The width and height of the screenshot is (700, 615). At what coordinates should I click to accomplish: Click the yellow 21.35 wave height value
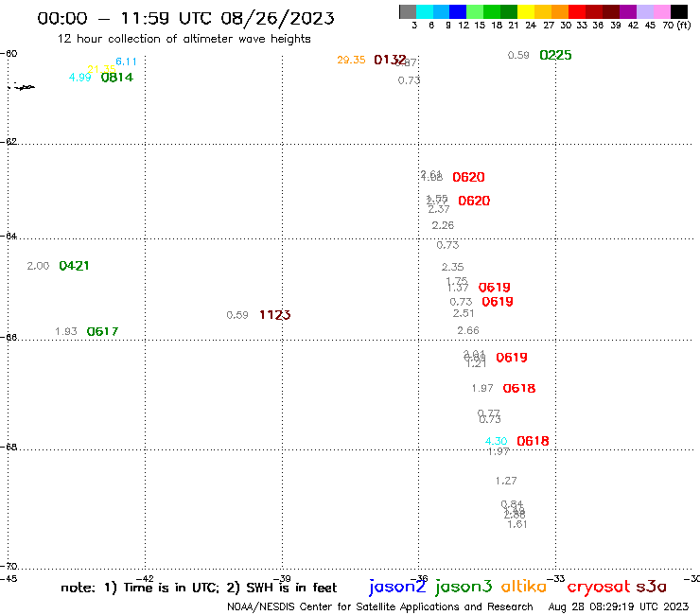pyautogui.click(x=101, y=69)
